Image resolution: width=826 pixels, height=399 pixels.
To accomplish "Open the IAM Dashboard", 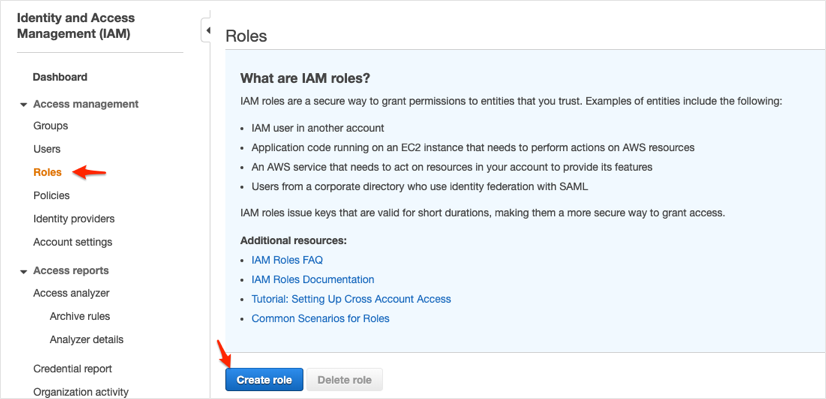I will point(60,77).
